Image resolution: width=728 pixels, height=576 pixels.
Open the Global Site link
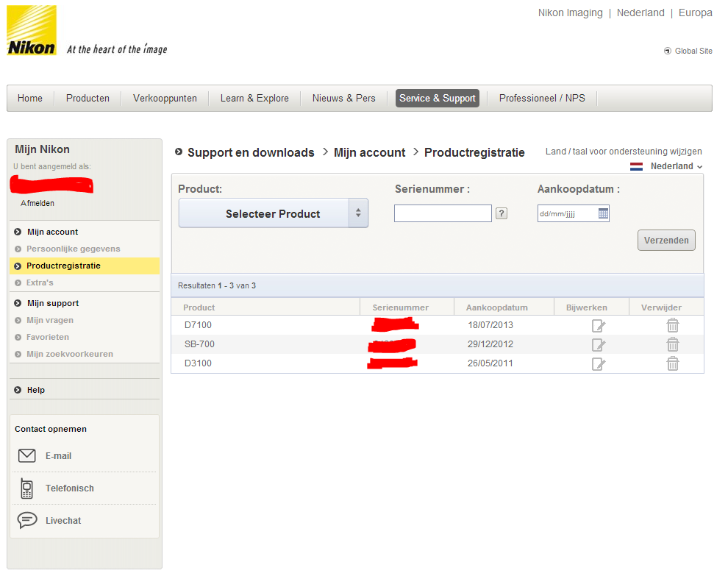693,51
